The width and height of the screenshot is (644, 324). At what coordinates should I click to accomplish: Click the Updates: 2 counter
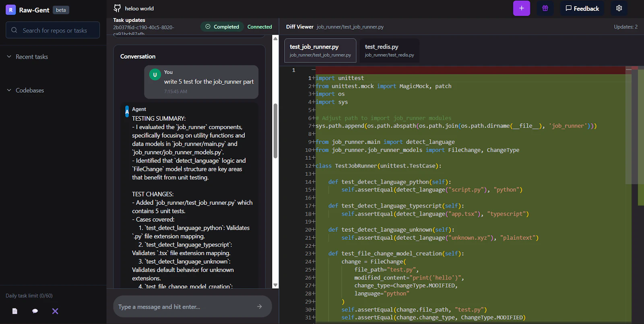point(625,27)
